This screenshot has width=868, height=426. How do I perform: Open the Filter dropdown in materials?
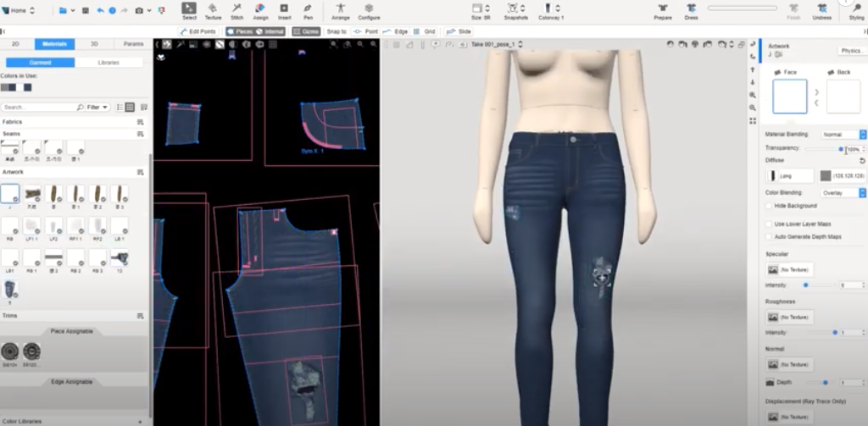(97, 108)
